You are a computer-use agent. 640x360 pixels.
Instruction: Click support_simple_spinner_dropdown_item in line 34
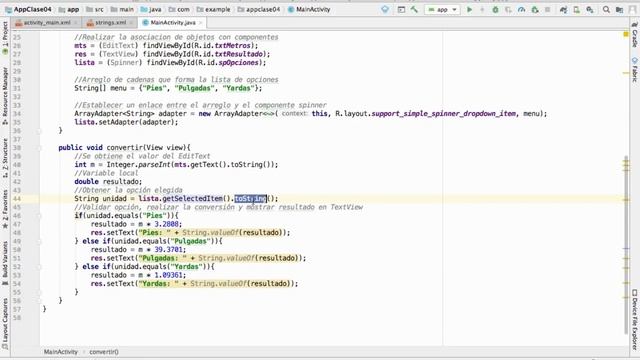[x=444, y=113]
